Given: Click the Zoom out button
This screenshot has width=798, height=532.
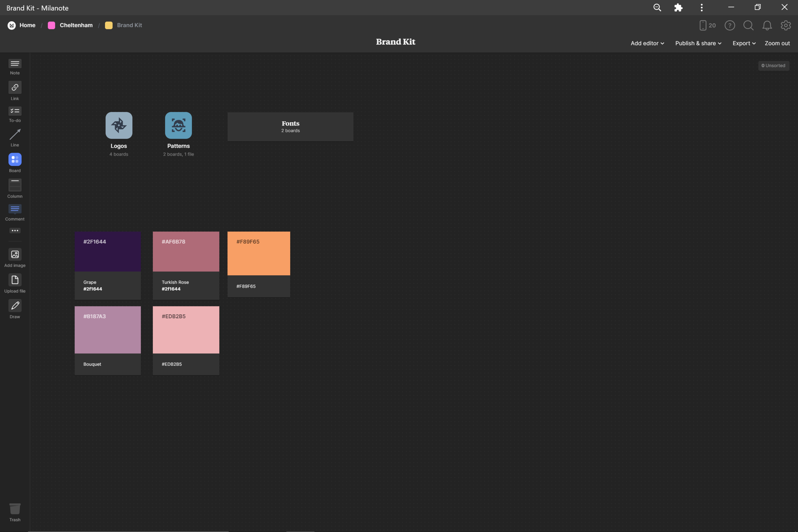Looking at the screenshot, I should [x=777, y=43].
